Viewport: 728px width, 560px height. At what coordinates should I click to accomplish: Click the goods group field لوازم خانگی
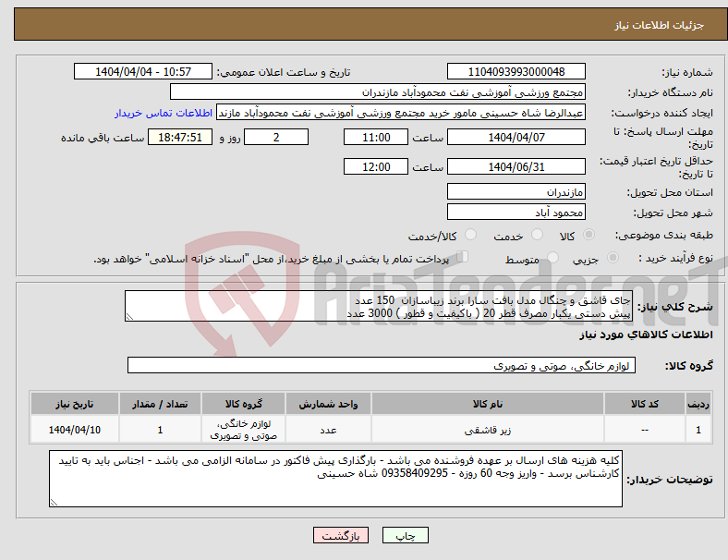[382, 365]
